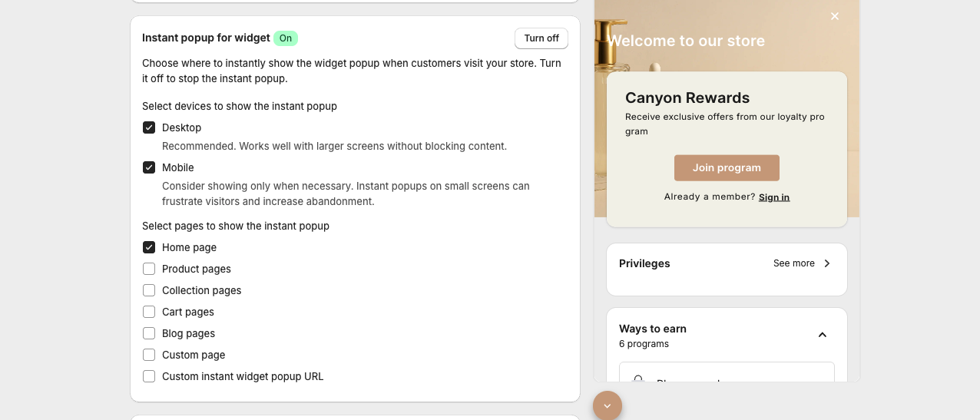The width and height of the screenshot is (980, 420).
Task: Check the Collection pages checkbox
Action: [x=149, y=290]
